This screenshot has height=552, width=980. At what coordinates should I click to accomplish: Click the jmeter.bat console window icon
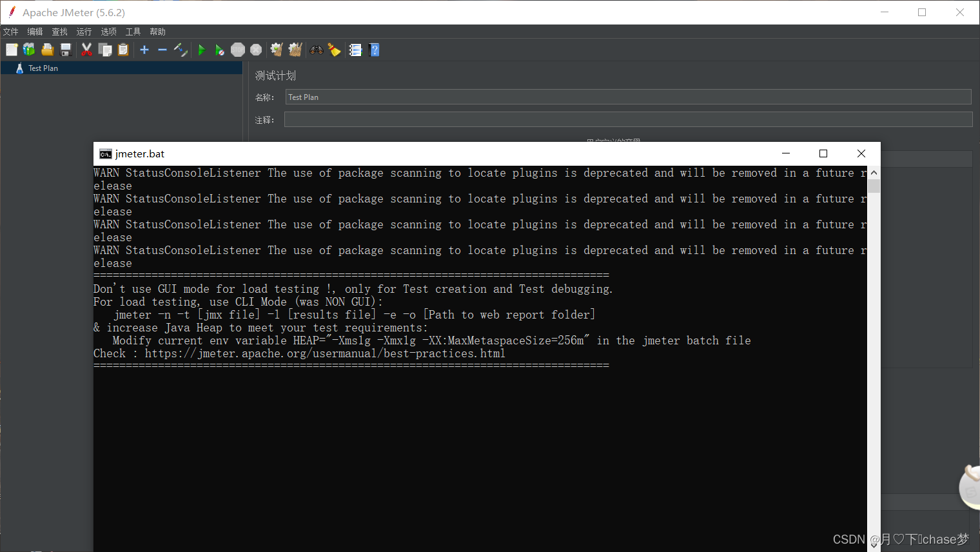point(106,153)
